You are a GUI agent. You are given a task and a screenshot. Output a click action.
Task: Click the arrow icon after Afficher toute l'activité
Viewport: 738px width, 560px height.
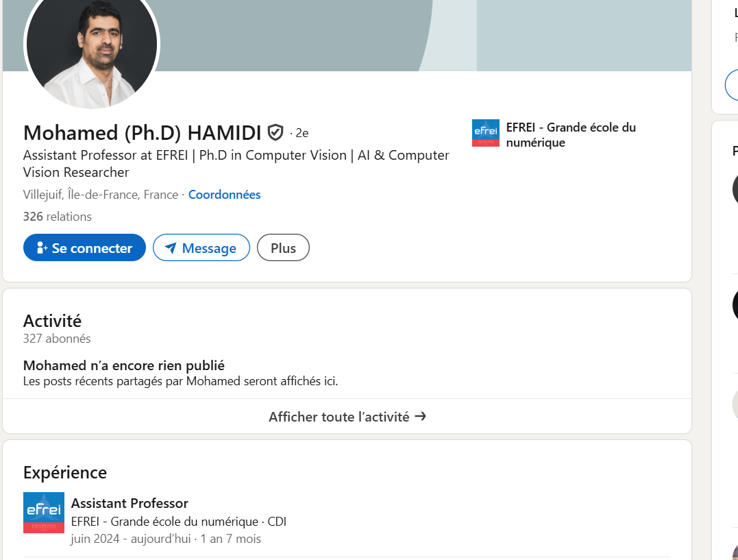pyautogui.click(x=421, y=416)
